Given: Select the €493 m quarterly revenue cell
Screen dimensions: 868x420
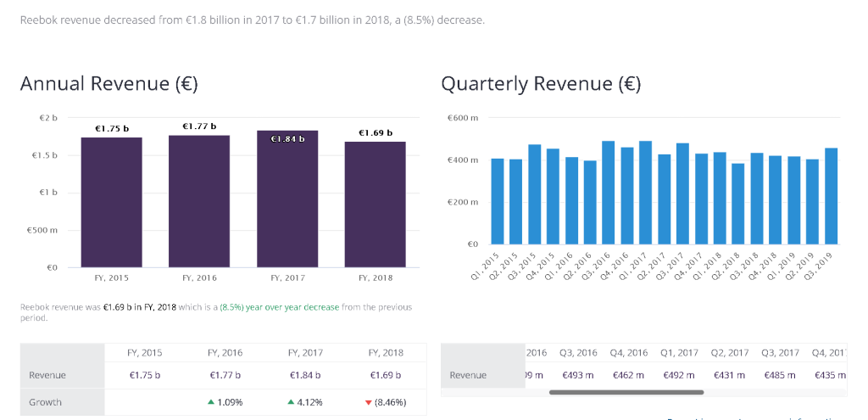Looking at the screenshot, I should (x=579, y=374).
